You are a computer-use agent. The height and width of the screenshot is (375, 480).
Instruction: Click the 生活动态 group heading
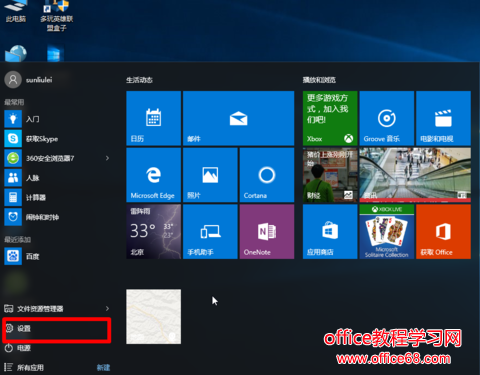click(139, 80)
